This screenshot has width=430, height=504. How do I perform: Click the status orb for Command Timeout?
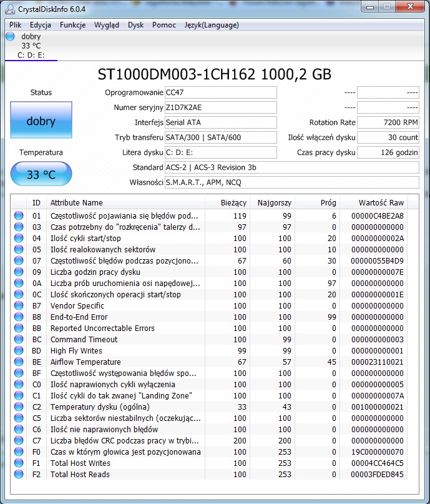coord(19,339)
